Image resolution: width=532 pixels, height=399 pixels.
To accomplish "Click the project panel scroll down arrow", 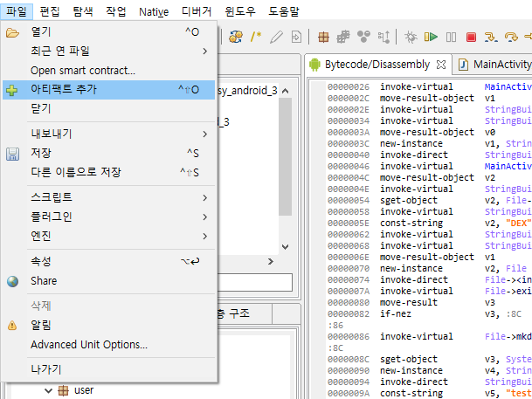I will pyautogui.click(x=286, y=247).
